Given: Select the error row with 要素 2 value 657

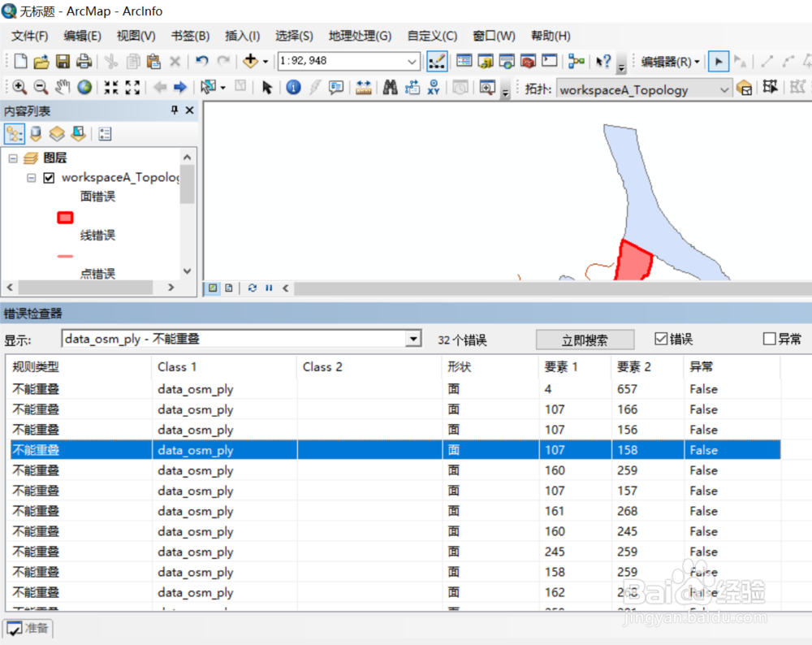Looking at the screenshot, I should tap(395, 389).
